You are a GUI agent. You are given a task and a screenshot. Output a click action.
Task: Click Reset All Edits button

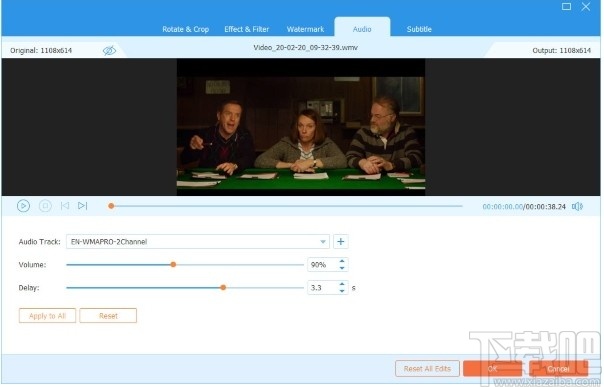point(427,369)
